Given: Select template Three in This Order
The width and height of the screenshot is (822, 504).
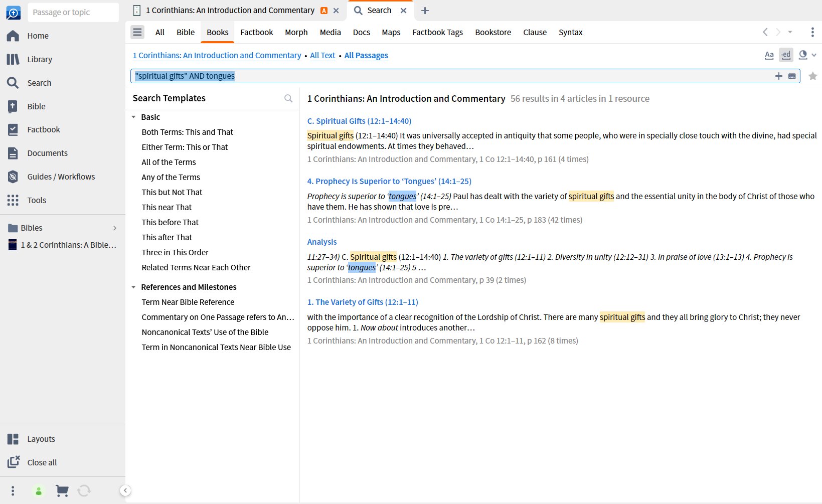Looking at the screenshot, I should (x=175, y=252).
